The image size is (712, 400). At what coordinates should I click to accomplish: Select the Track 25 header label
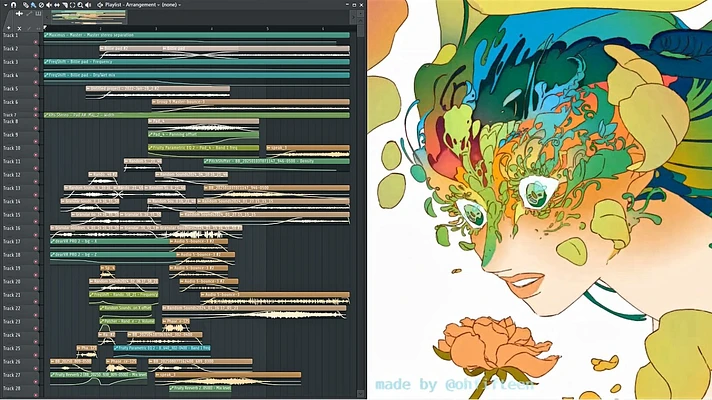12,348
